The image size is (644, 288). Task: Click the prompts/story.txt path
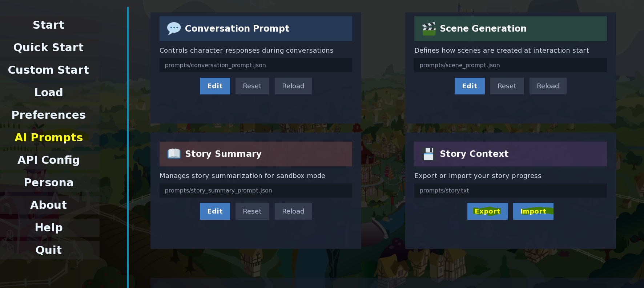coord(511,190)
